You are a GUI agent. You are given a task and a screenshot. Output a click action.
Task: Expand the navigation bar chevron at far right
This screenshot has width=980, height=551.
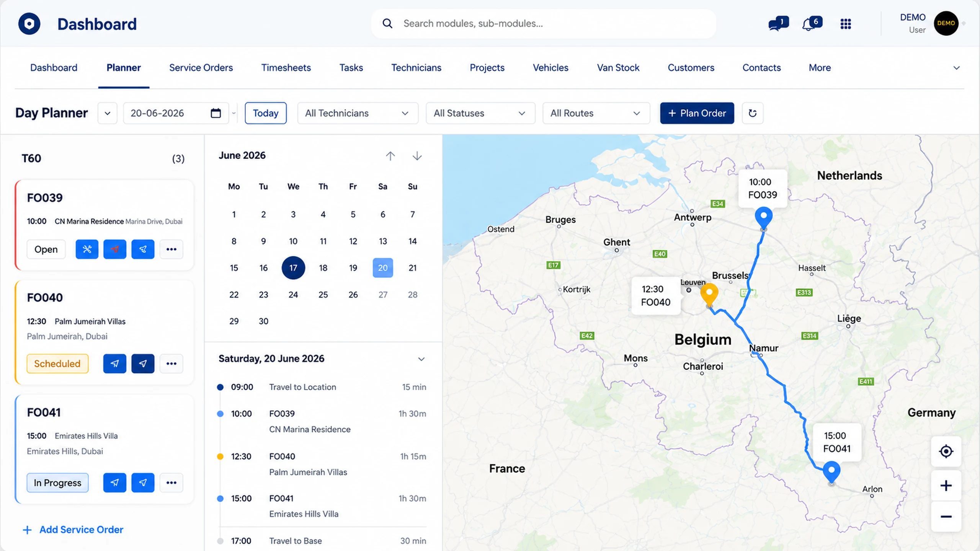956,68
